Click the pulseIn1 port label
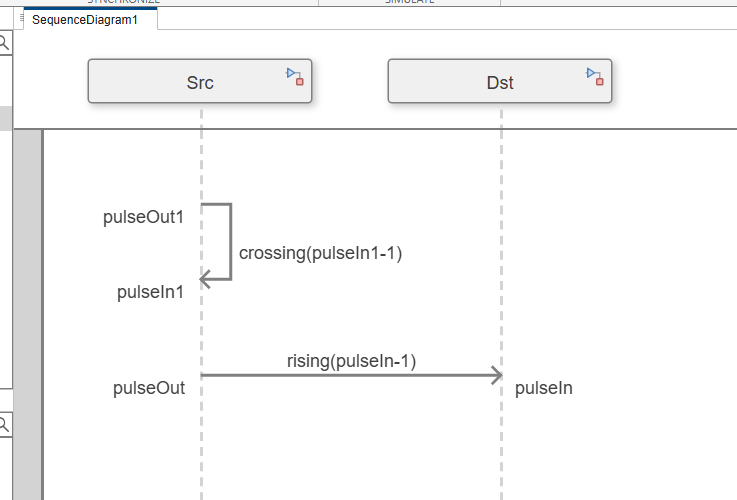Viewport: 737px width, 500px height. point(151,292)
